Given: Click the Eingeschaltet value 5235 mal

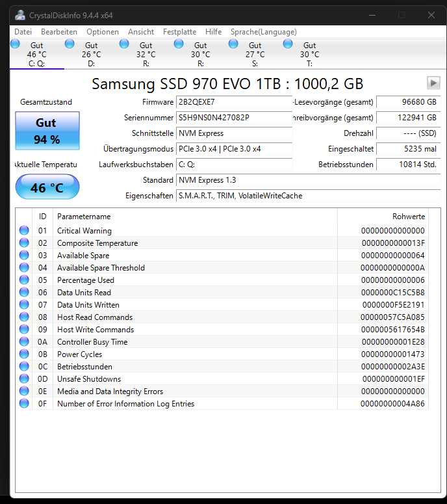Looking at the screenshot, I should click(408, 149).
